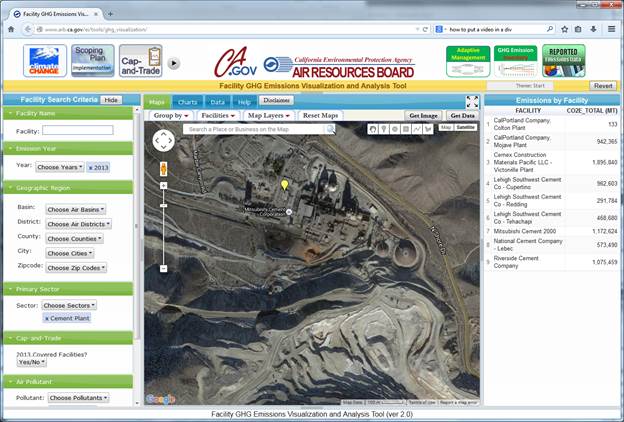
Task: Switch to the Charts tab
Action: click(x=187, y=102)
